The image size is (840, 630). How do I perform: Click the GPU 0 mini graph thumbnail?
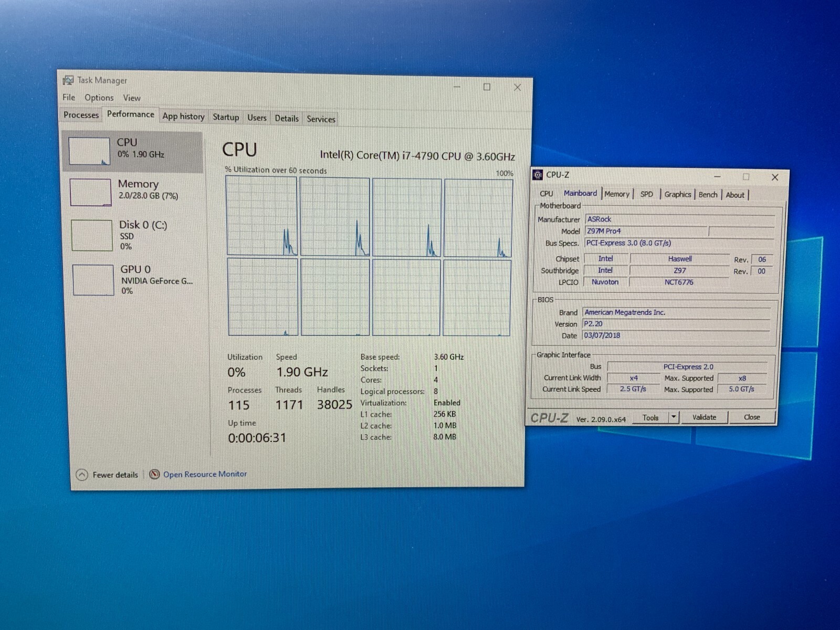point(93,280)
